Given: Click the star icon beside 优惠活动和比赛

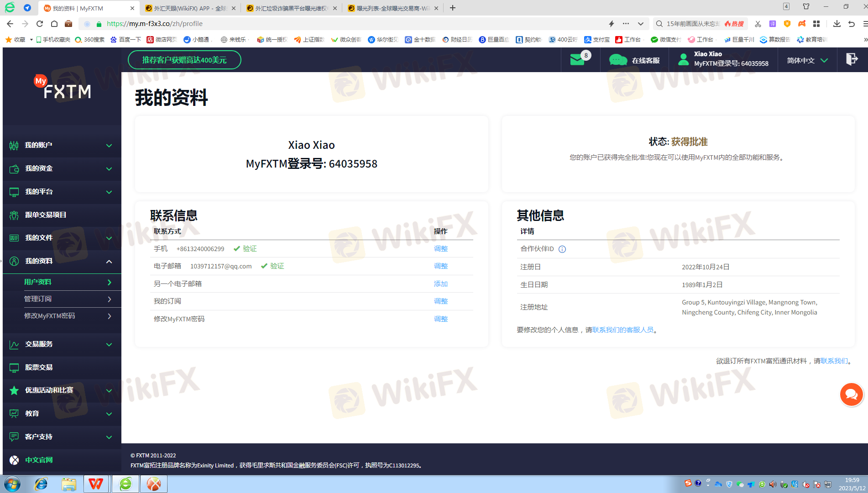Looking at the screenshot, I should tap(14, 391).
